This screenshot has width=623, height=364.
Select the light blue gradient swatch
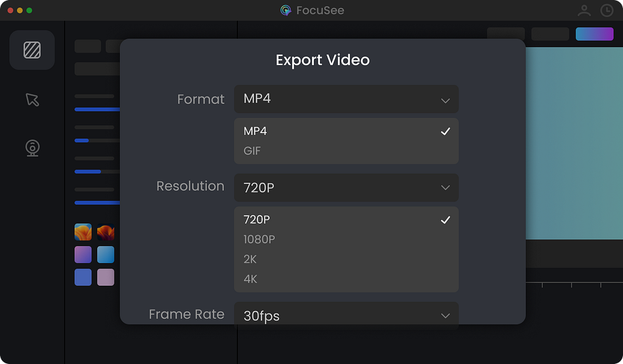coord(106,255)
